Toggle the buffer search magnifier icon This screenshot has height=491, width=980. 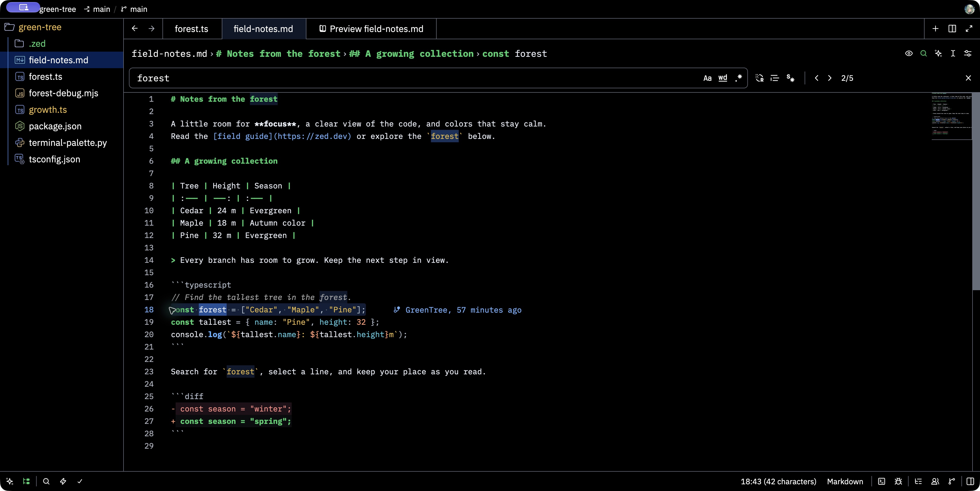point(923,54)
